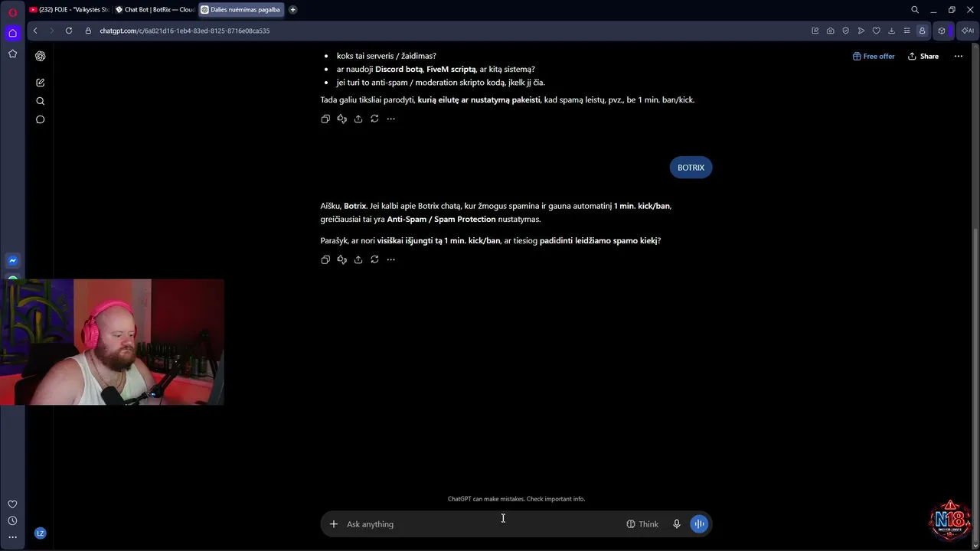Go back to the previous page
The image size is (980, 551).
click(x=35, y=31)
